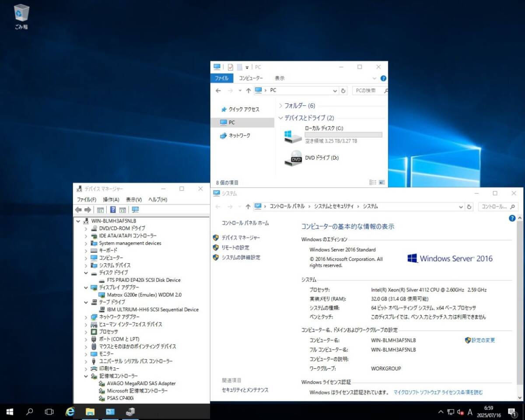This screenshot has width=525, height=420.
Task: Select the Local Disk (C:) drive icon
Action: pyautogui.click(x=293, y=136)
